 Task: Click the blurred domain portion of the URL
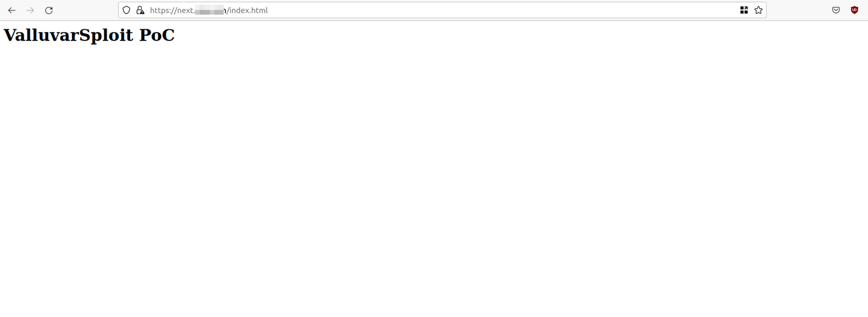point(210,11)
